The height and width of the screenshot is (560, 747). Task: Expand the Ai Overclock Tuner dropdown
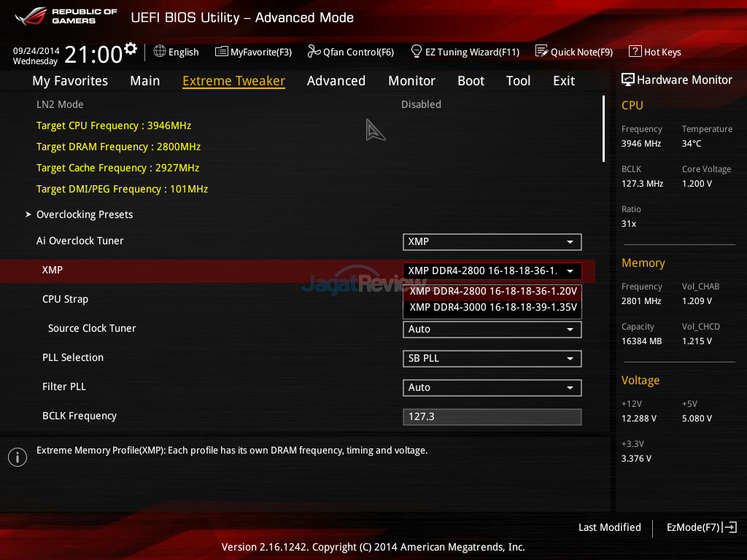tap(492, 242)
